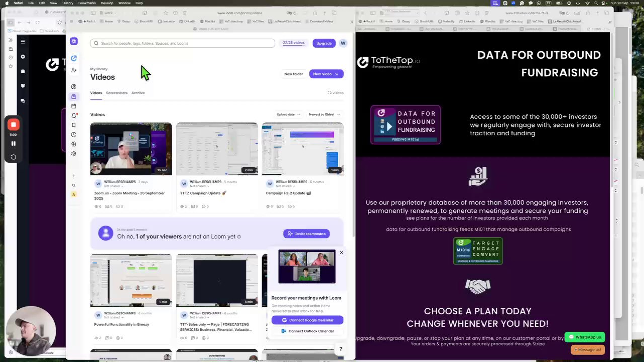Expand 'Not shared' under Powerful Functionality in Breezy

(x=113, y=317)
